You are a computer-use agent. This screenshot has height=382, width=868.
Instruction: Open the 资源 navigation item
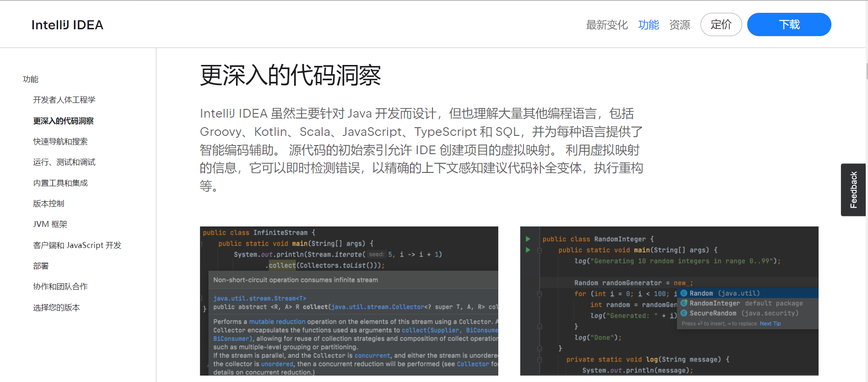(x=679, y=25)
